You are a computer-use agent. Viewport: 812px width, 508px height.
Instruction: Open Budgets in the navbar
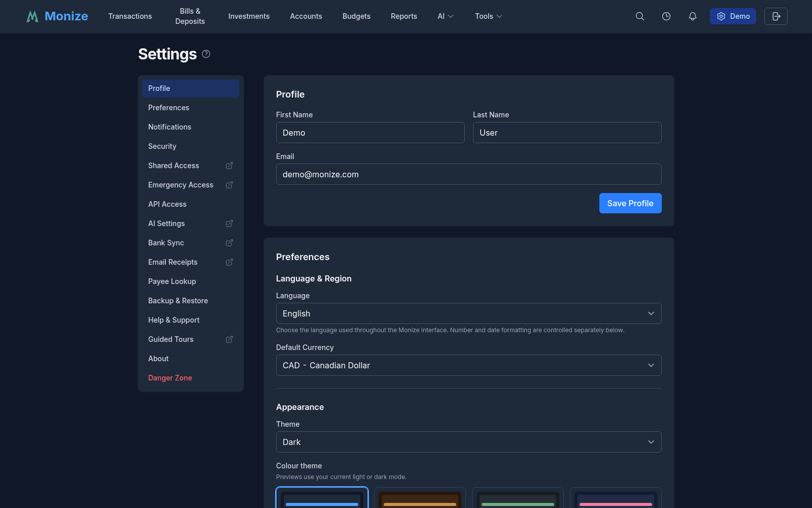[356, 16]
